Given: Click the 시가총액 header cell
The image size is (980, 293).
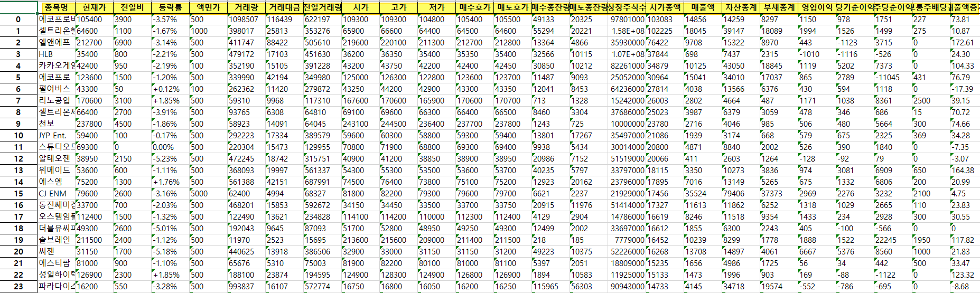Looking at the screenshot, I should pyautogui.click(x=665, y=7).
